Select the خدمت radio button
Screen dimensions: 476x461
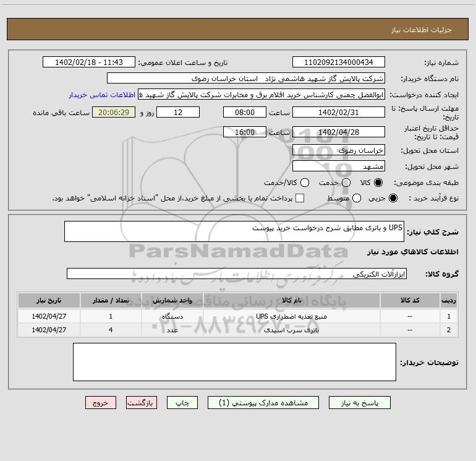(x=346, y=183)
